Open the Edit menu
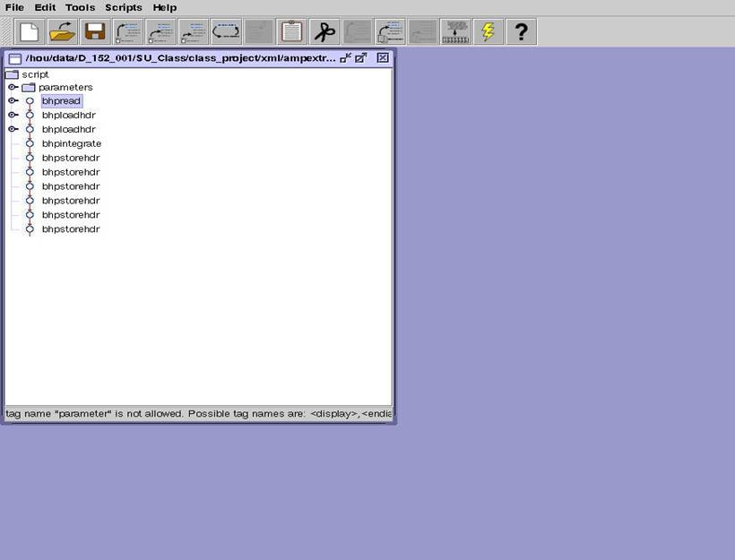This screenshot has width=735, height=560. [45, 7]
